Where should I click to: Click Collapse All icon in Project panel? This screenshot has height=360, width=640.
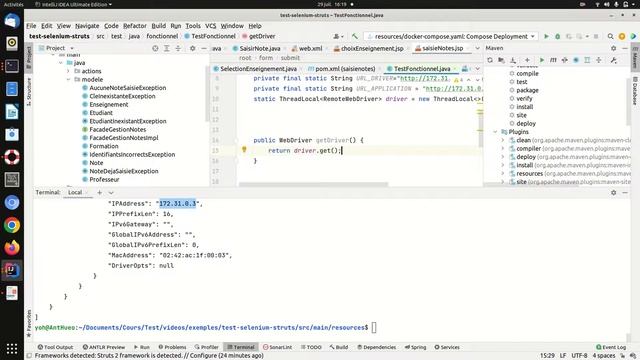[178, 48]
